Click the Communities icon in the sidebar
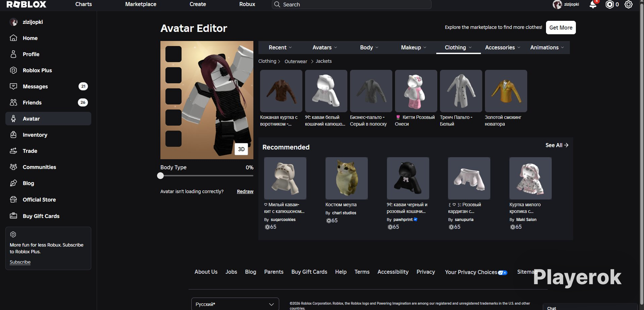644x310 pixels. click(13, 167)
